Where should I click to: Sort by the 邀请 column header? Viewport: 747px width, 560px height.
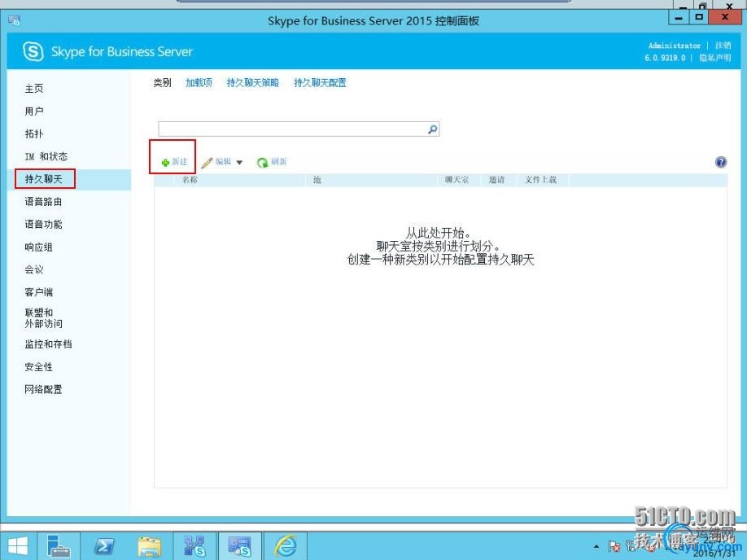point(496,180)
